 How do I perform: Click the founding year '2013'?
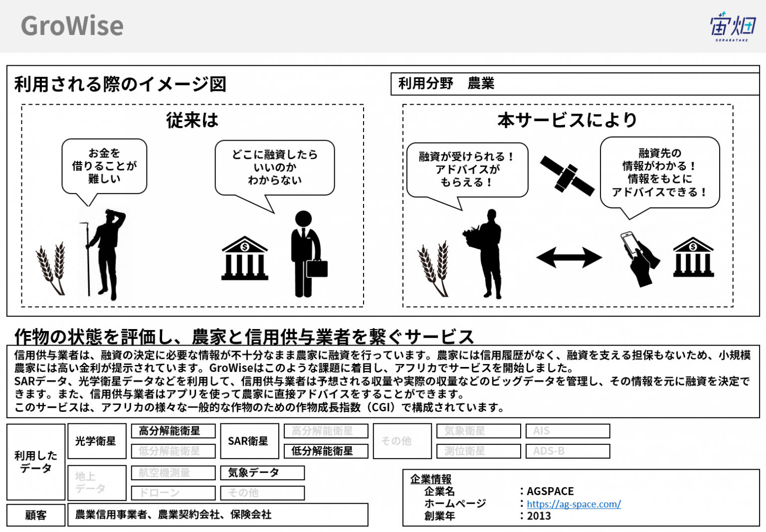(539, 516)
